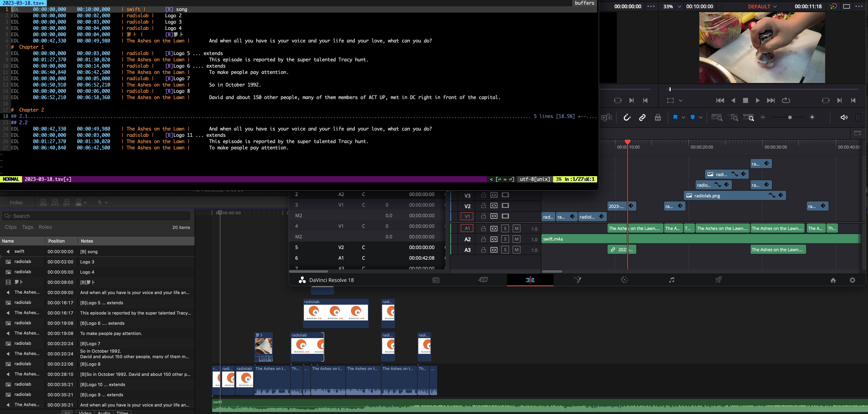The image size is (868, 414).
Task: Expand the flag color dropdown arrow
Action: pyautogui.click(x=683, y=117)
